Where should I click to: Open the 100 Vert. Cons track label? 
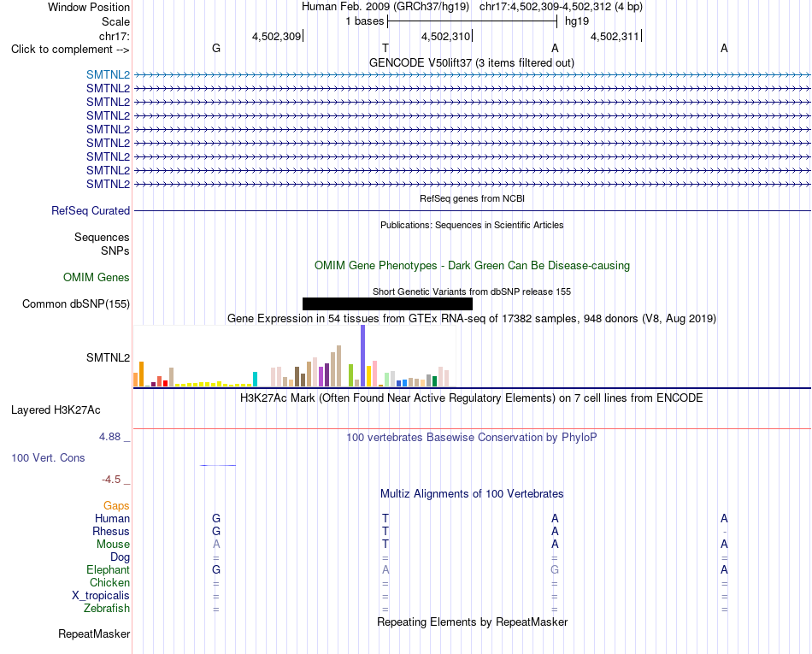48,457
